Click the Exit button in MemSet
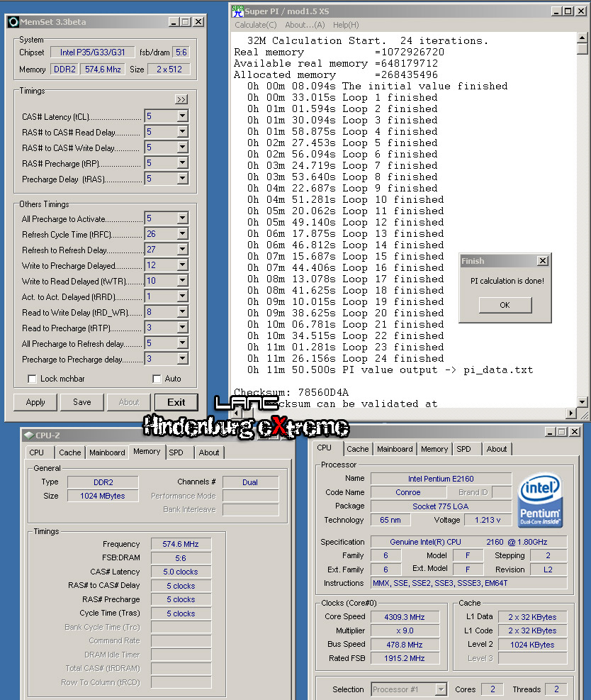Screen dimensions: 591x700 click(176, 402)
